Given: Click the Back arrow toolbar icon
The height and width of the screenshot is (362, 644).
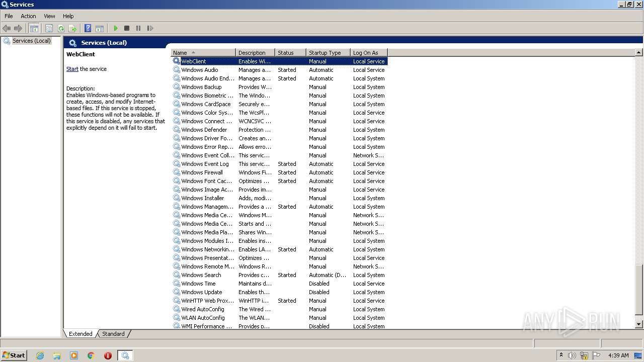Looking at the screenshot, I should pyautogui.click(x=7, y=28).
